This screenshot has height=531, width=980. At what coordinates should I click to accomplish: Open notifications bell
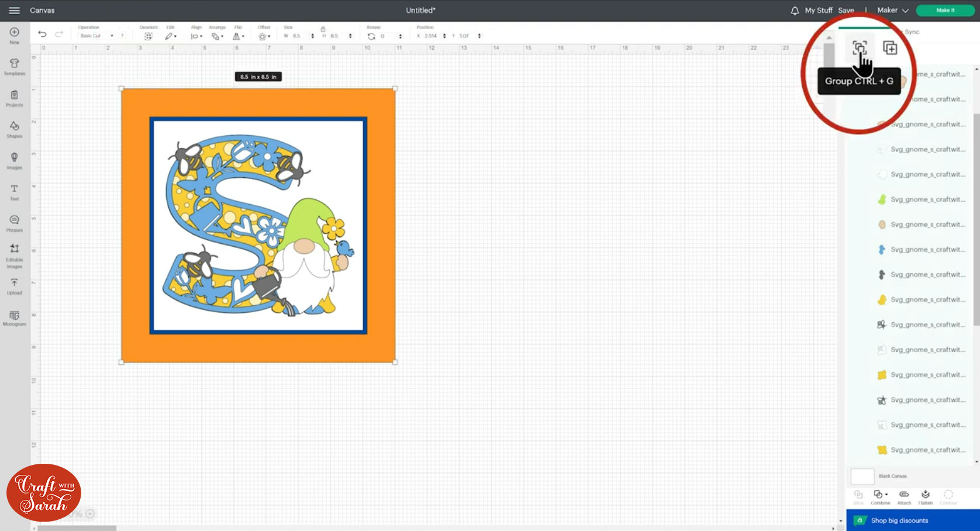795,11
